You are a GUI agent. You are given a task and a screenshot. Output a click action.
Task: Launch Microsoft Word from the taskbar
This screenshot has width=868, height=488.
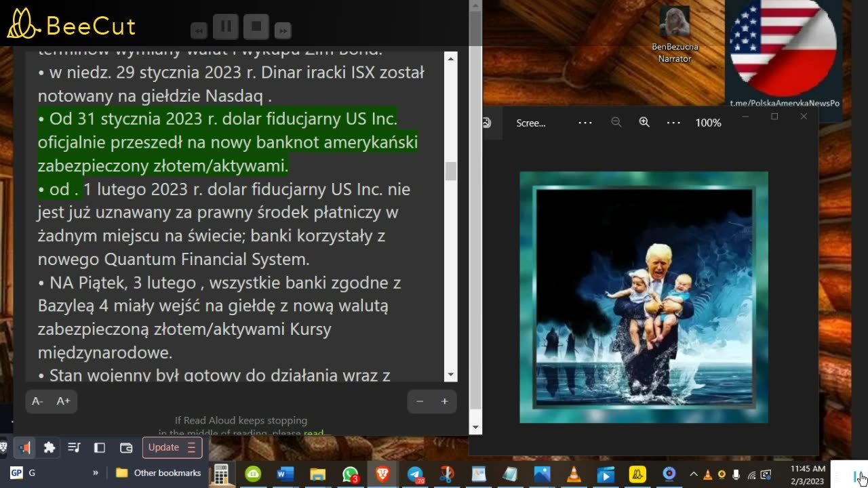coord(285,474)
